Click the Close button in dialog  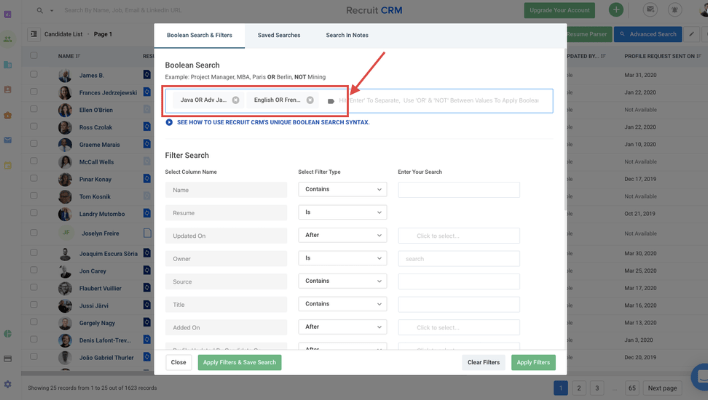(x=178, y=363)
